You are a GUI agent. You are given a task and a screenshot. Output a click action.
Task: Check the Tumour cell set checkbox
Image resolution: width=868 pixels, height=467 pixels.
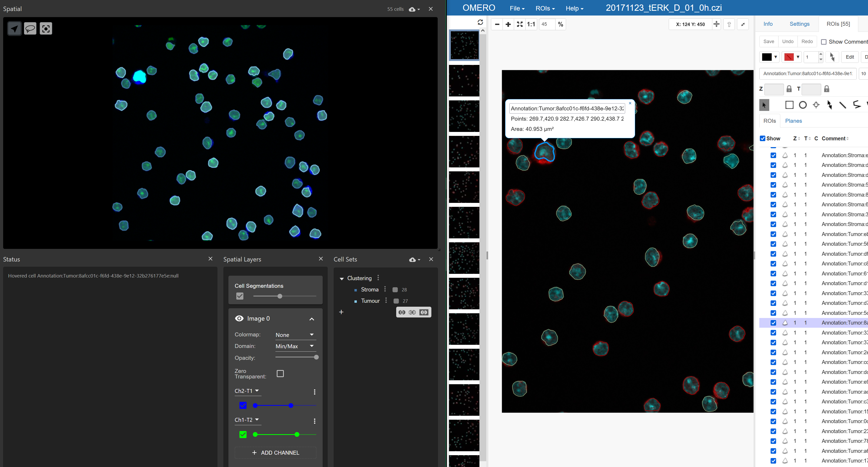pyautogui.click(x=396, y=301)
